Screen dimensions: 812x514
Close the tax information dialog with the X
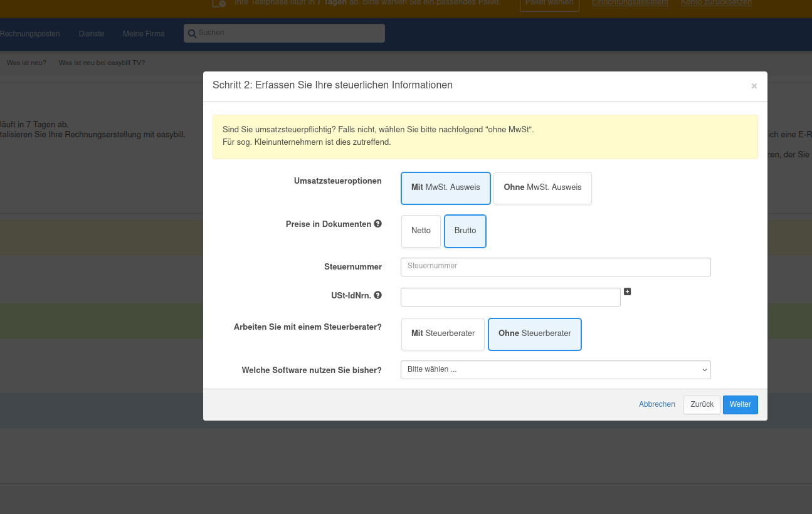[754, 86]
